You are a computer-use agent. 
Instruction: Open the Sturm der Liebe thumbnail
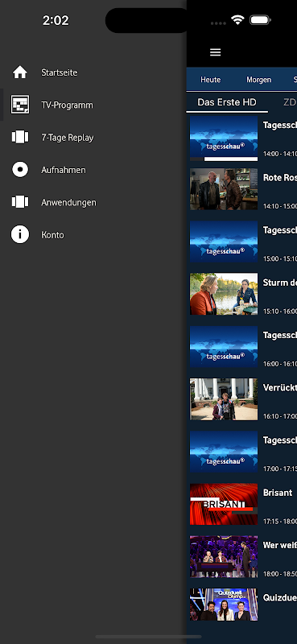coord(224,294)
